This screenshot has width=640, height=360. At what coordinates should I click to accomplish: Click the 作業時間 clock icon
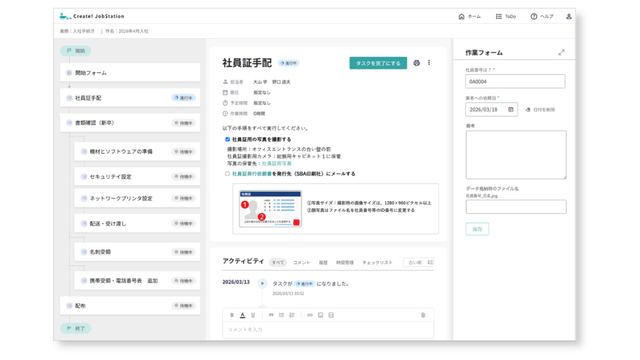pos(225,113)
